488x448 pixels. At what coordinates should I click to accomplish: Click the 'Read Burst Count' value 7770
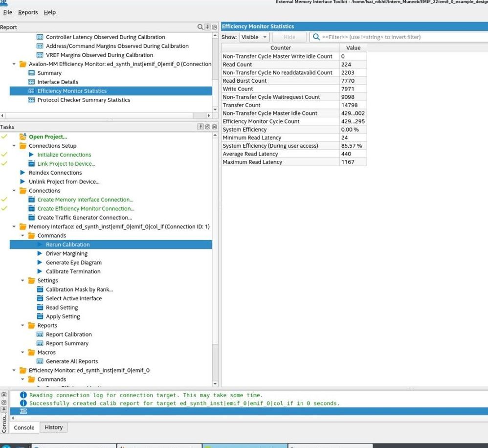[x=353, y=81]
